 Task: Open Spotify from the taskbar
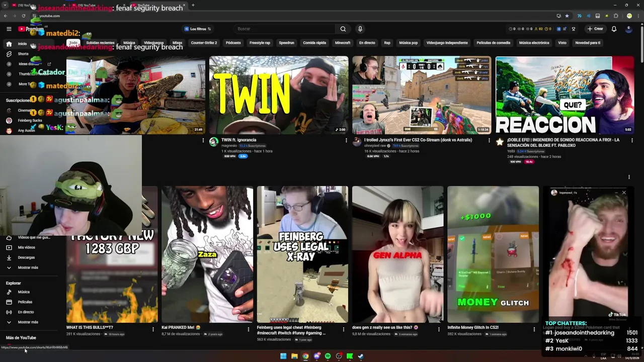(328, 356)
